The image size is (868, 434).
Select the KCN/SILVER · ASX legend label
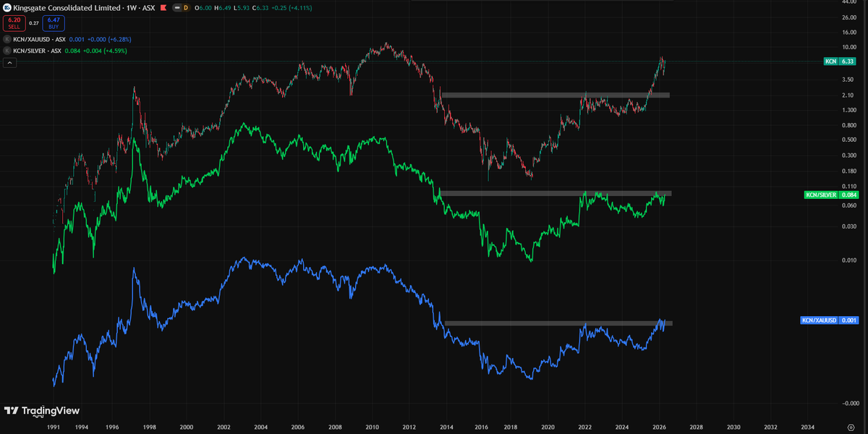37,51
